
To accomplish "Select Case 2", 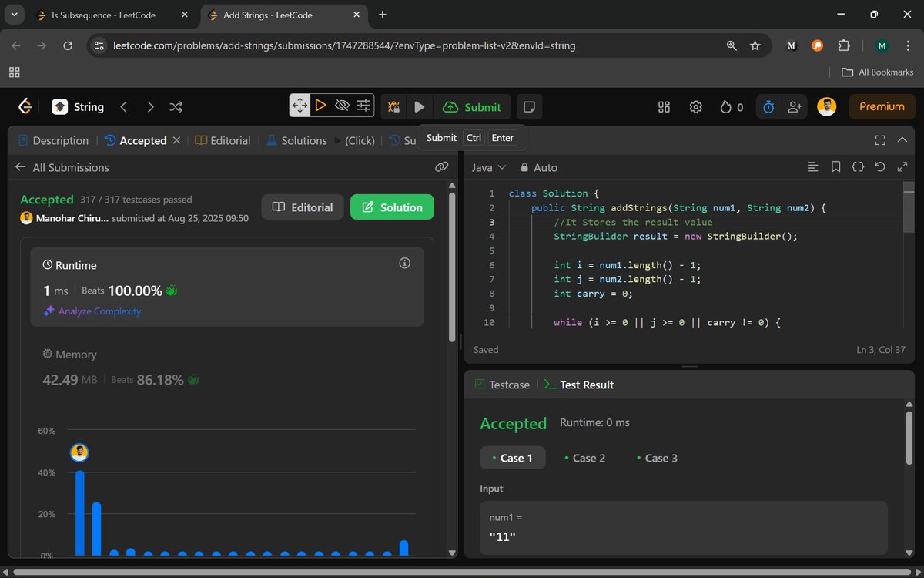I will pyautogui.click(x=584, y=458).
